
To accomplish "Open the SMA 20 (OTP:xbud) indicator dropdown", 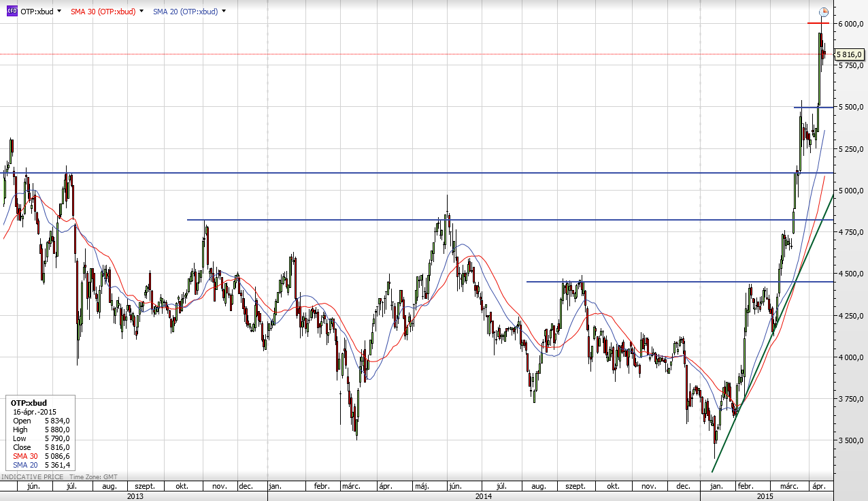I will click(224, 12).
